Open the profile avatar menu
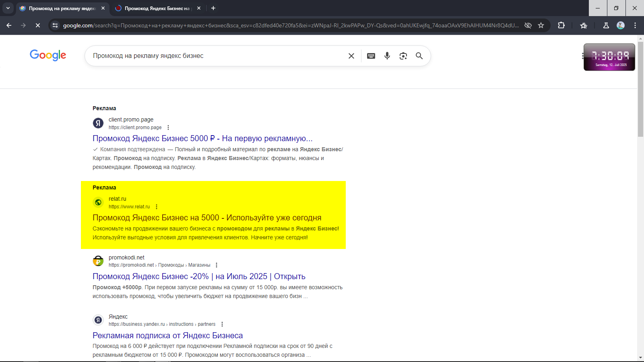This screenshot has width=644, height=362. [x=621, y=25]
